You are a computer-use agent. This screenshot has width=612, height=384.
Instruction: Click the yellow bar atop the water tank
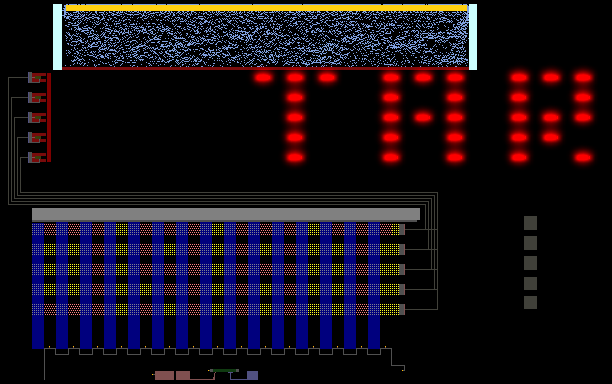[x=267, y=8]
